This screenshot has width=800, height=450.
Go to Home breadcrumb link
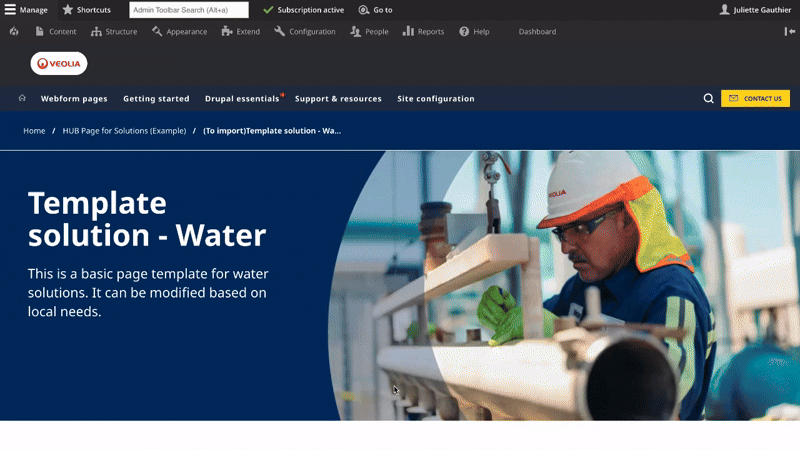pyautogui.click(x=34, y=131)
